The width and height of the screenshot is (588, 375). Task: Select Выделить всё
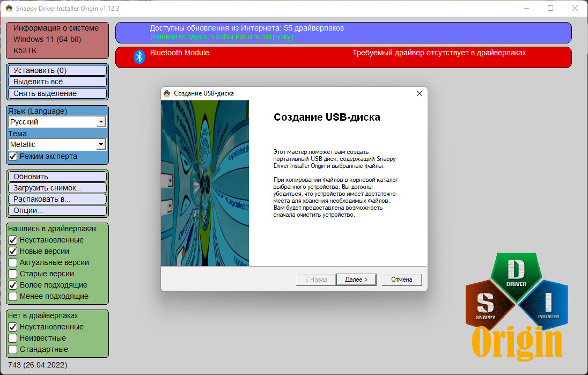(57, 82)
